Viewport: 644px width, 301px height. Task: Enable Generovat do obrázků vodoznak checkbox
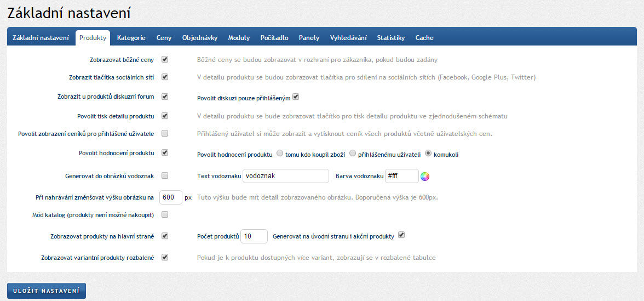point(165,176)
